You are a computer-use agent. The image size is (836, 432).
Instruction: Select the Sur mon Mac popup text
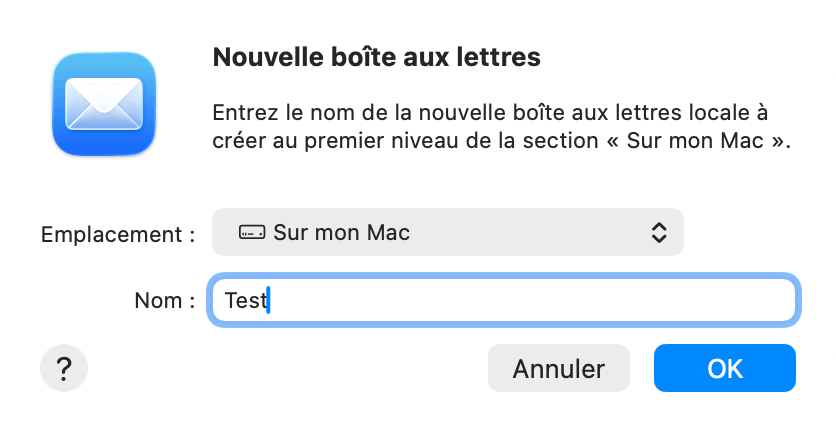point(341,233)
